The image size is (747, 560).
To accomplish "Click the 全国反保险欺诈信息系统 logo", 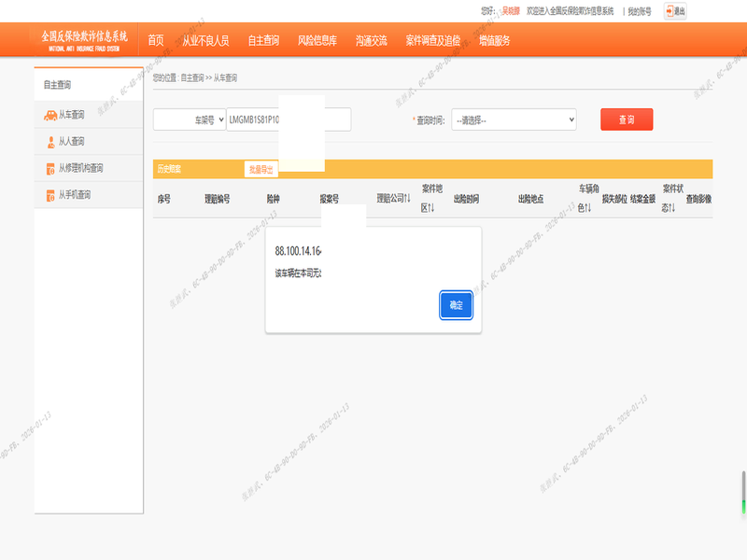I will click(84, 39).
